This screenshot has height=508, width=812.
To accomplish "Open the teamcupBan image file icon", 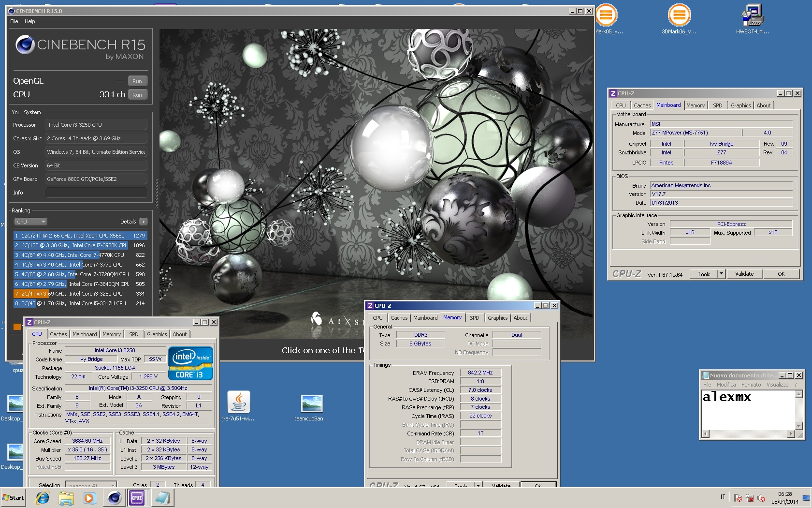I will 311,403.
